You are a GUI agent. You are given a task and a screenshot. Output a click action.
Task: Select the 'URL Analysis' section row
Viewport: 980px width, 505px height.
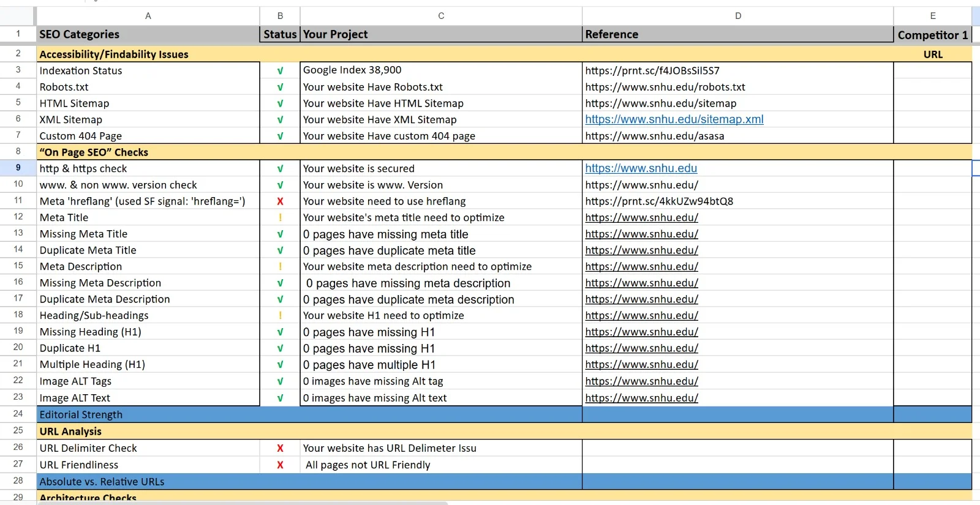(504, 431)
